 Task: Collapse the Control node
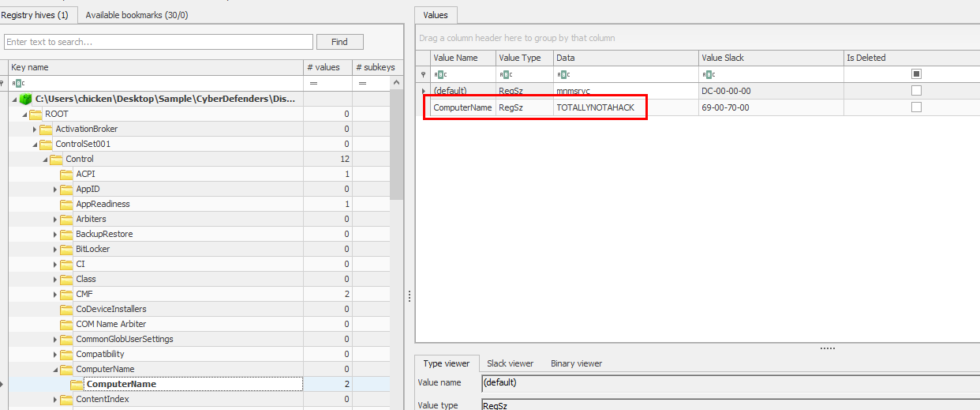45,160
